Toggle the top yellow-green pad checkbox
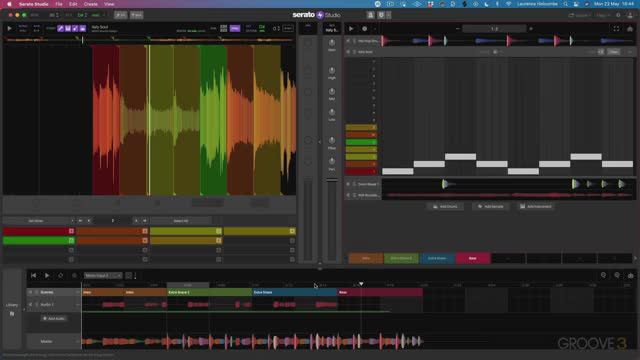Screen dimensions: 640x360 [218, 231]
